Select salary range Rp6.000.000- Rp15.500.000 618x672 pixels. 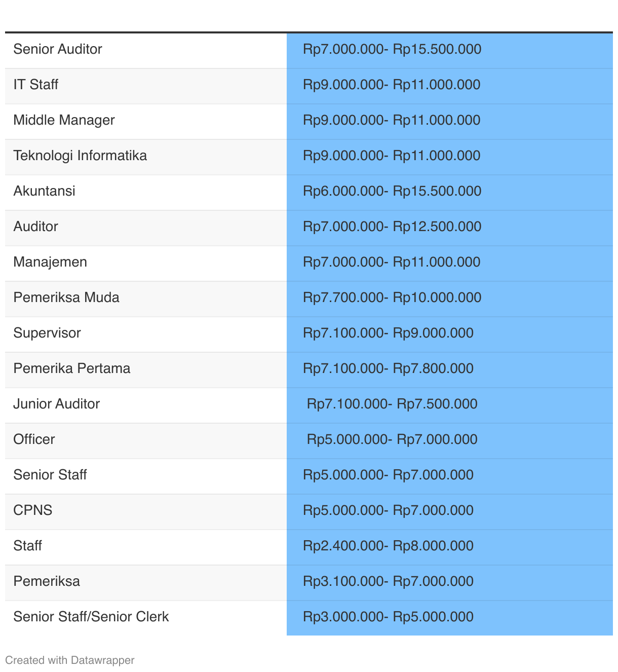[x=392, y=191]
